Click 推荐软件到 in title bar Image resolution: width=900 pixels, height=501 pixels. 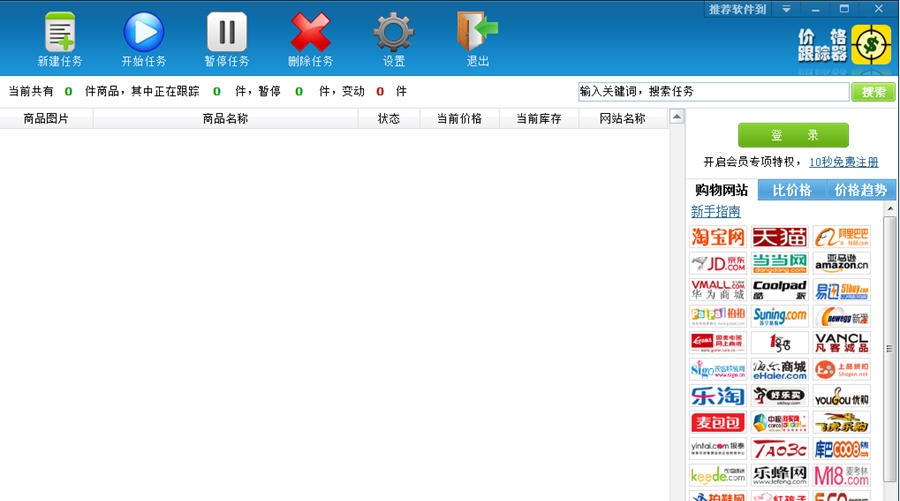coord(738,9)
